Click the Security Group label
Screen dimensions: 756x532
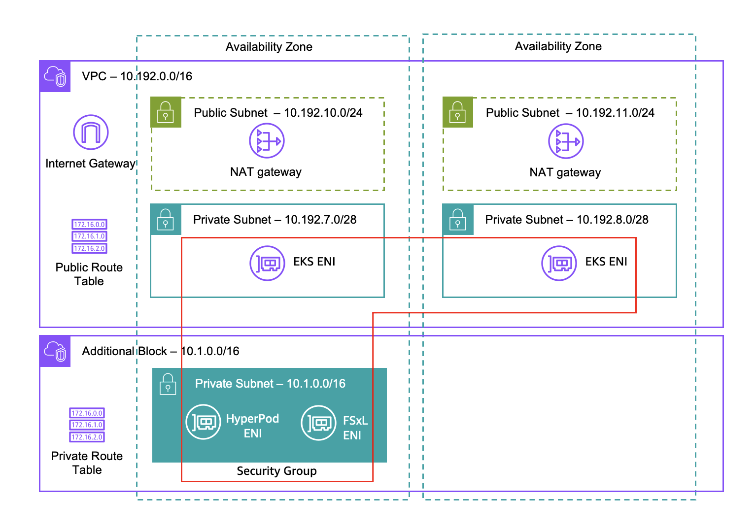pos(276,471)
